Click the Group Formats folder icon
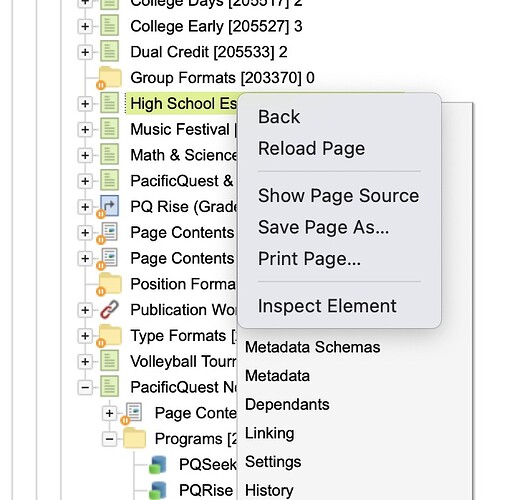Image resolution: width=517 pixels, height=500 pixels. click(x=110, y=77)
